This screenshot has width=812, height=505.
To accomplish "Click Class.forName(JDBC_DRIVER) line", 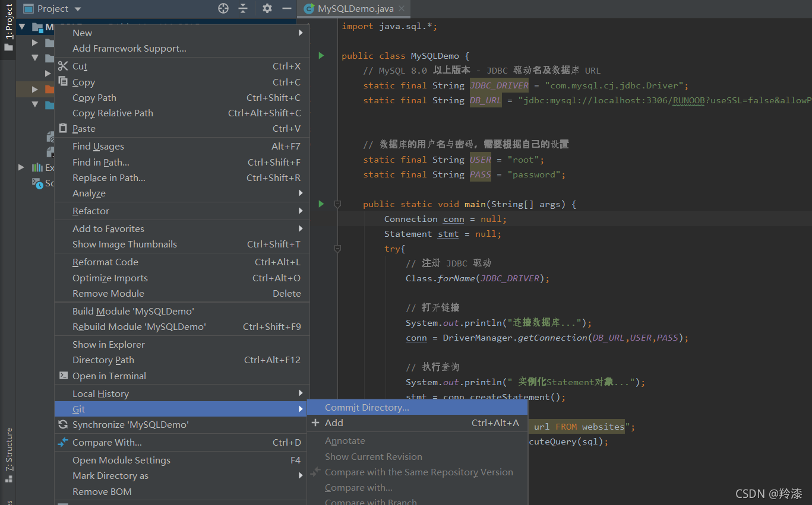I will 478,278.
